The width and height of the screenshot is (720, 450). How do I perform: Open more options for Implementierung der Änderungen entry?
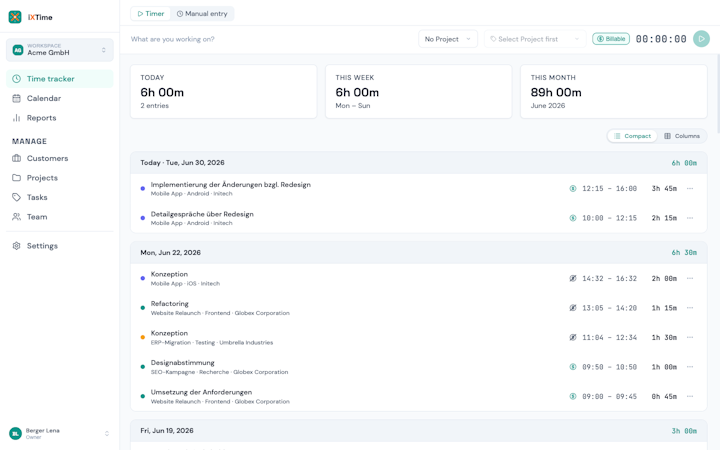(690, 189)
